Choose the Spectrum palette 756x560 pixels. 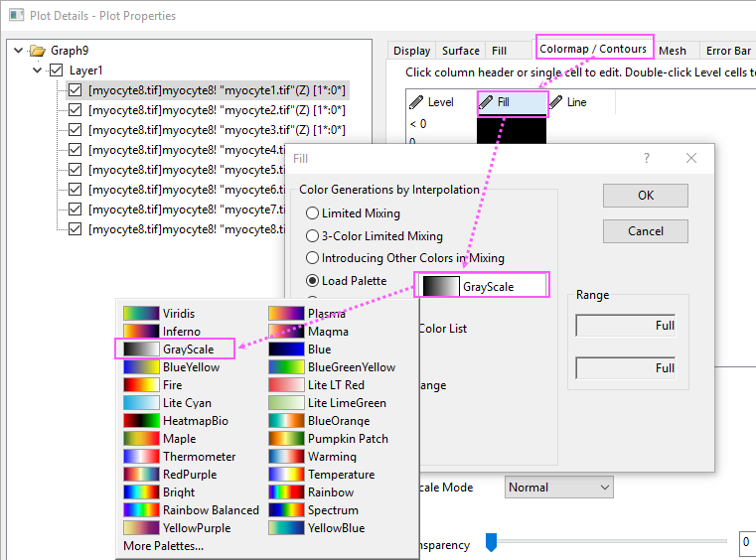[313, 509]
